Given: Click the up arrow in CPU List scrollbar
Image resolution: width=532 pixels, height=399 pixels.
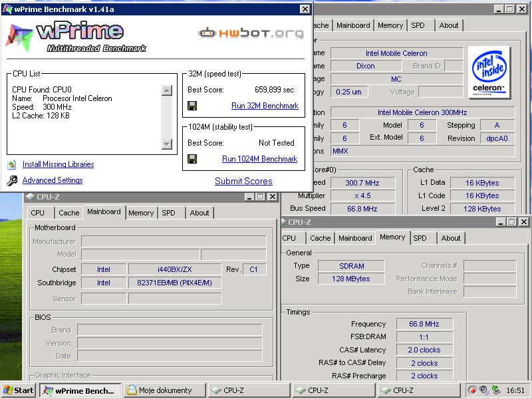Looking at the screenshot, I should point(167,90).
